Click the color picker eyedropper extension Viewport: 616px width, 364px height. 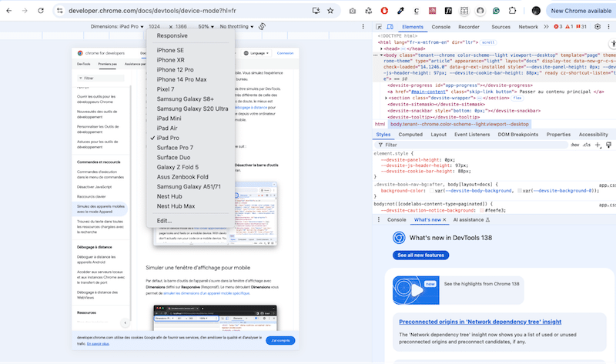(400, 11)
